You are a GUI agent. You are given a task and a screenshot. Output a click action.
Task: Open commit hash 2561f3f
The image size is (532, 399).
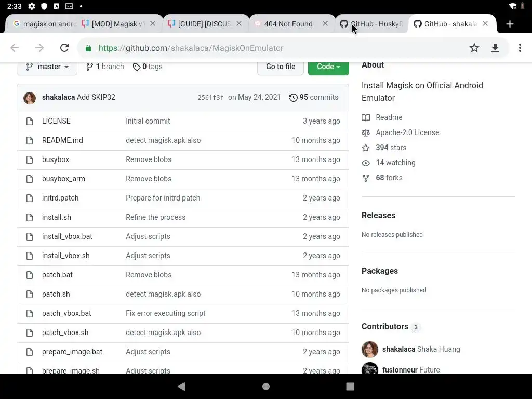pyautogui.click(x=211, y=97)
